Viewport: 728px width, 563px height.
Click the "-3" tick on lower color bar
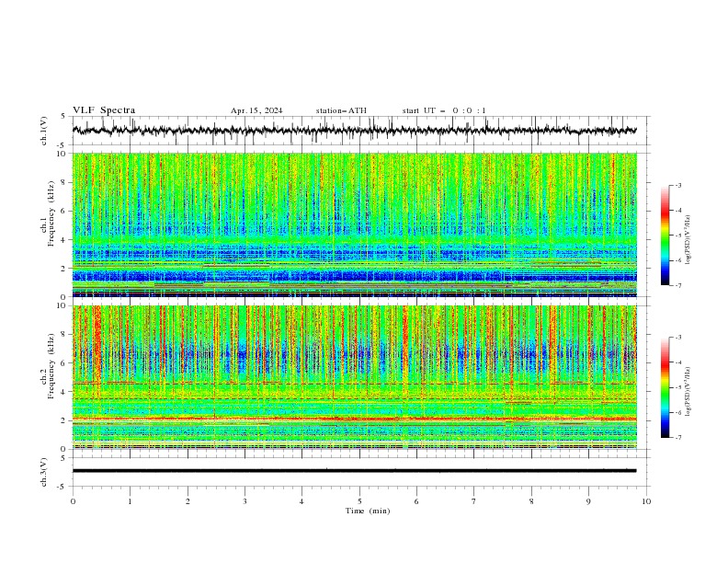pos(678,338)
